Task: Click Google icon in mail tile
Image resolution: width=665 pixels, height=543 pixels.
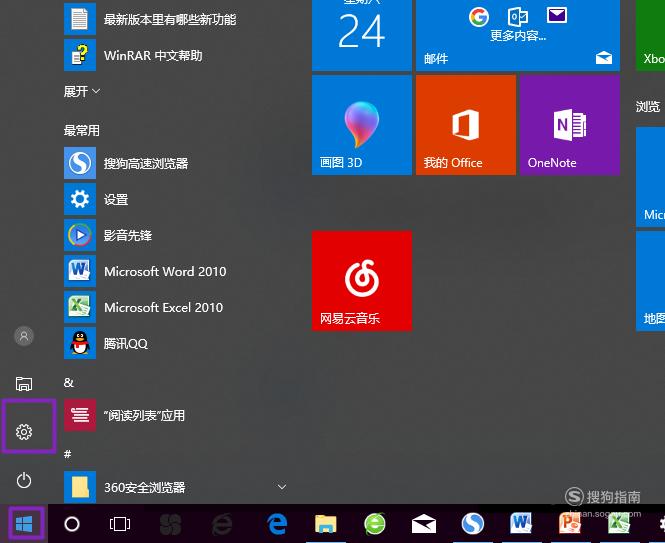Action: click(x=479, y=17)
